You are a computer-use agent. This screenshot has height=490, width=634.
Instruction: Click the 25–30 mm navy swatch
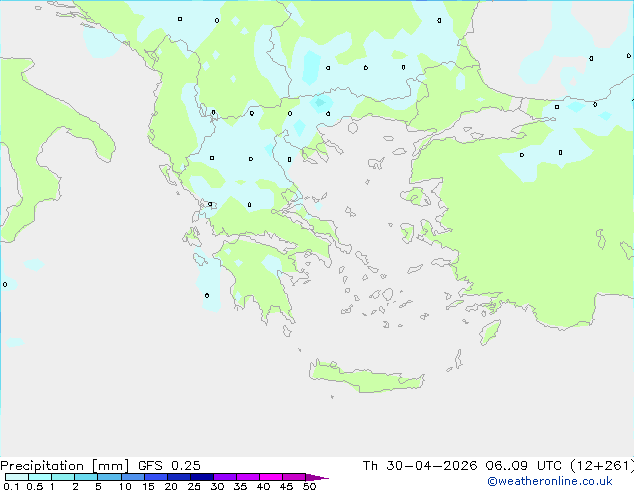point(202,477)
